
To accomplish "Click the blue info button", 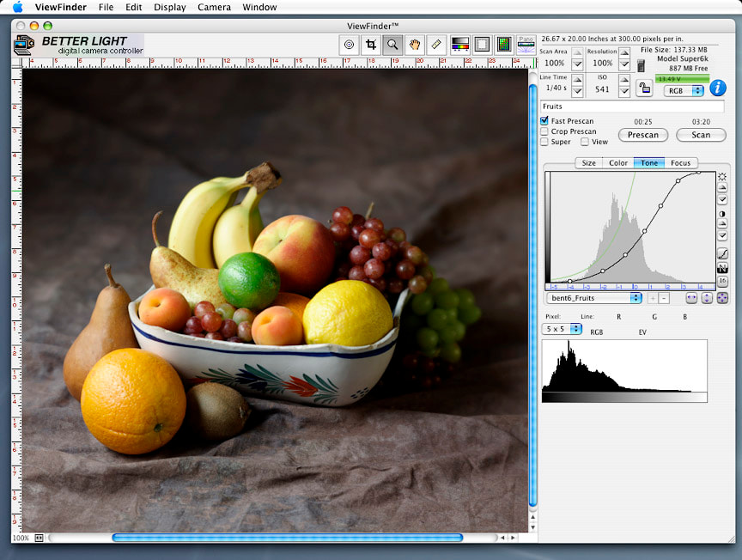I will pos(717,88).
